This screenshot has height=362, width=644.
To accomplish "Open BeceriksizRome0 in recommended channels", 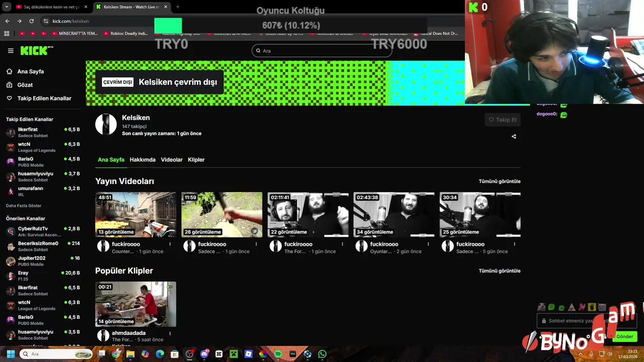I will click(x=43, y=246).
